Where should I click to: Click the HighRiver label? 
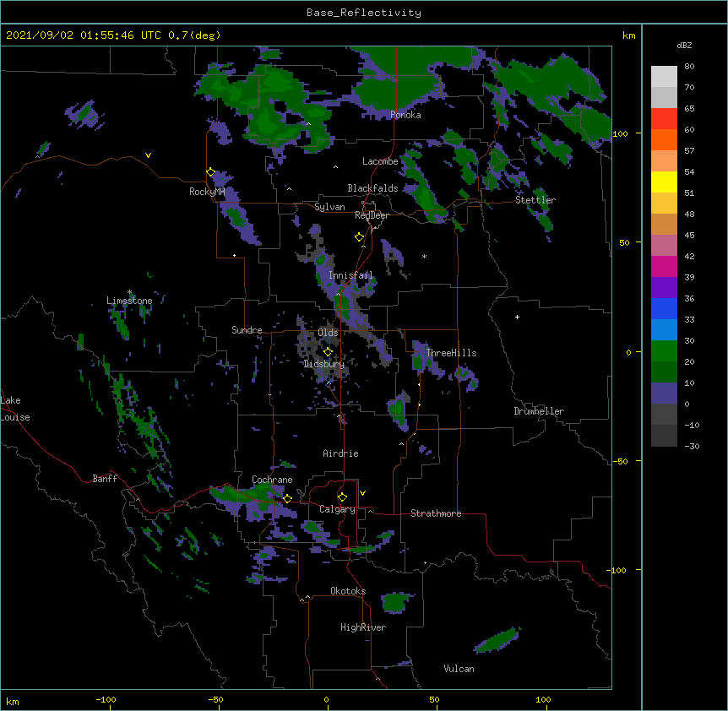click(x=363, y=627)
